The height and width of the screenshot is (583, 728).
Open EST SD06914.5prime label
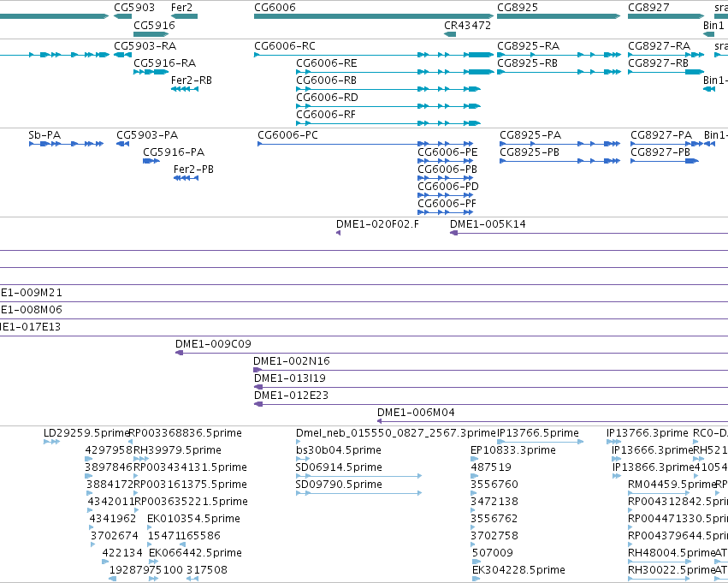point(339,467)
